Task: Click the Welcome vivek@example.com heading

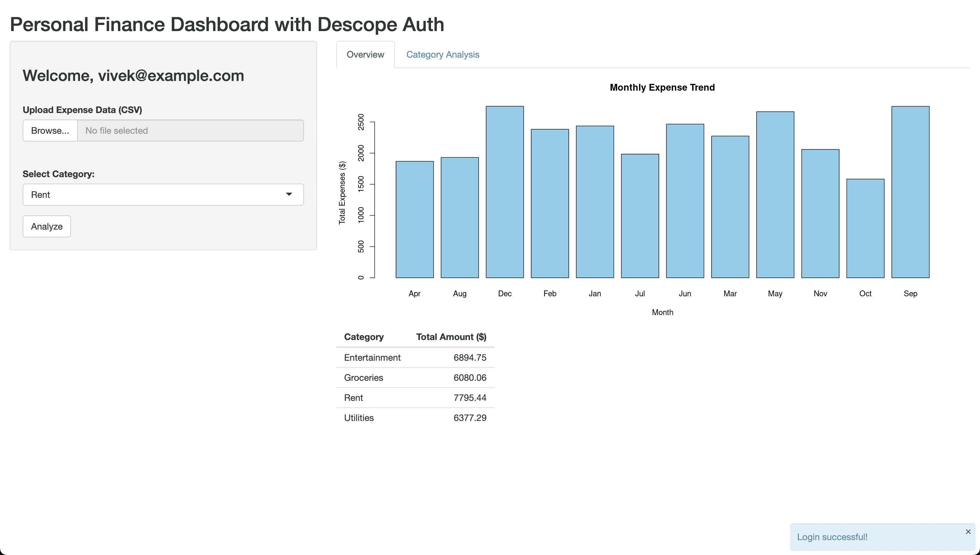Action: point(133,75)
